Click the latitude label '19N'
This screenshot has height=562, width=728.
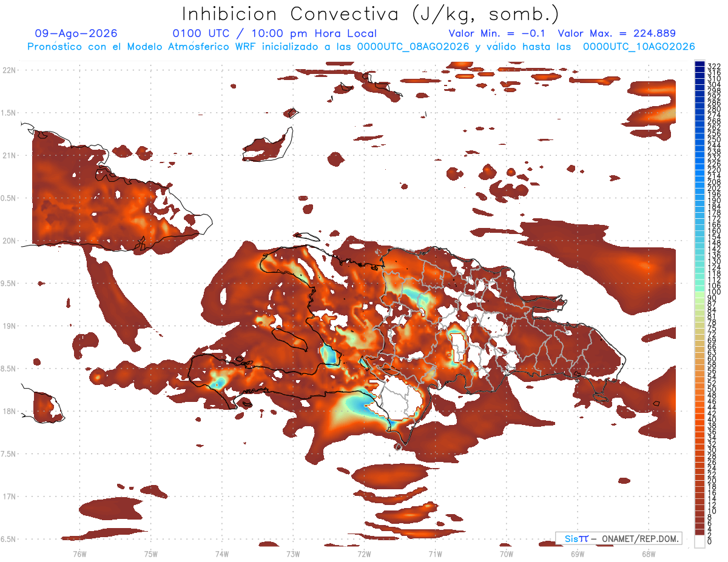pos(8,326)
